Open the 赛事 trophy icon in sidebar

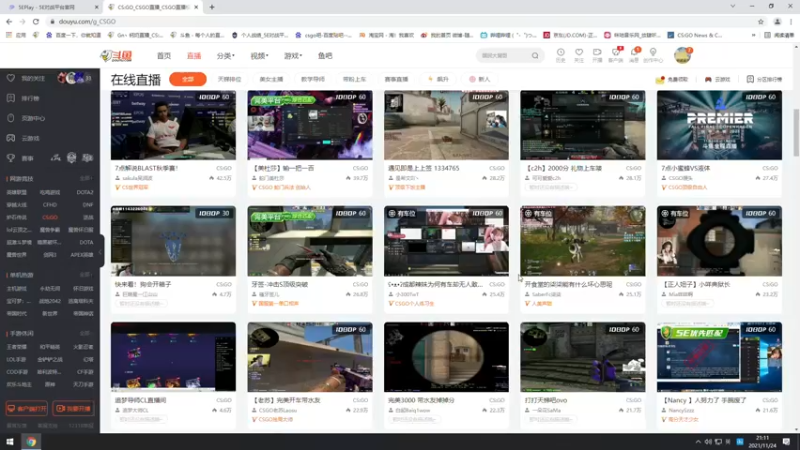[11, 158]
